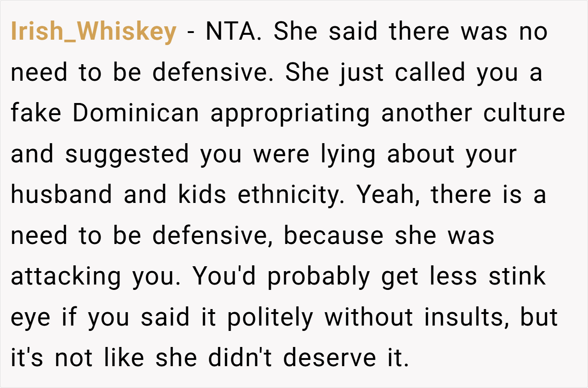Click the word 'culture' in the third line
Image resolution: width=588 pixels, height=388 pixels.
(x=524, y=113)
